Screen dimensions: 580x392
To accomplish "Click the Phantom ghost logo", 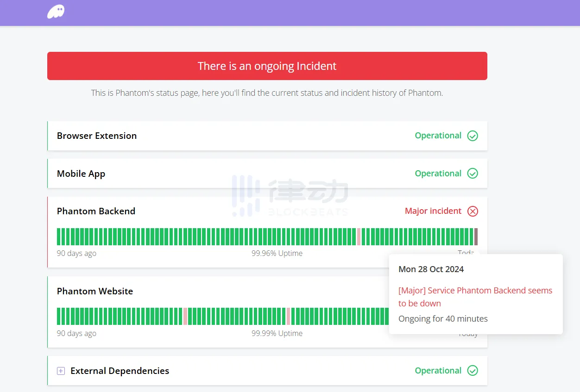I will click(x=56, y=12).
